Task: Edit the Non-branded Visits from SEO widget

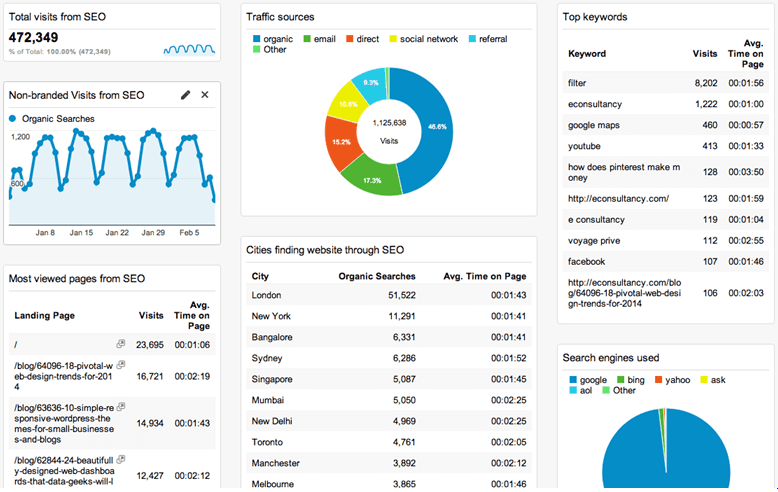Action: click(186, 95)
